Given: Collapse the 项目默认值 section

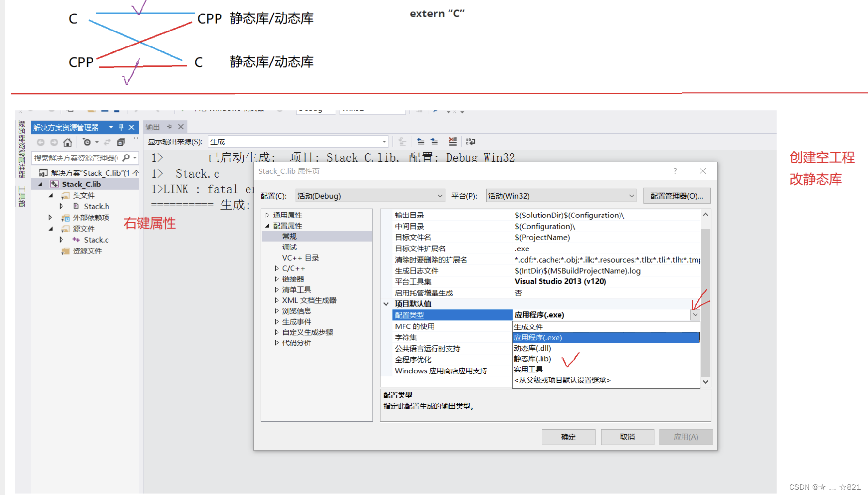Looking at the screenshot, I should (386, 304).
